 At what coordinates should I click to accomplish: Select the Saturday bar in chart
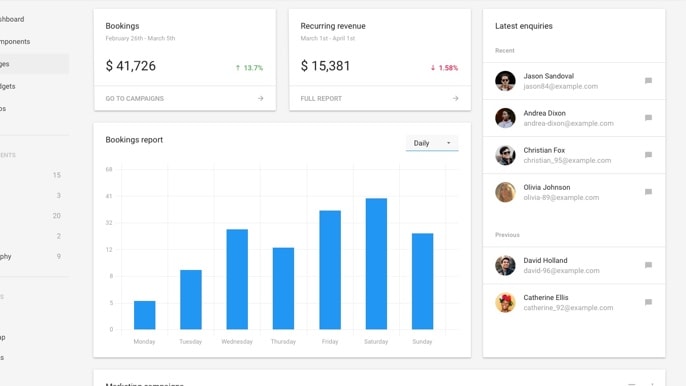(x=376, y=264)
